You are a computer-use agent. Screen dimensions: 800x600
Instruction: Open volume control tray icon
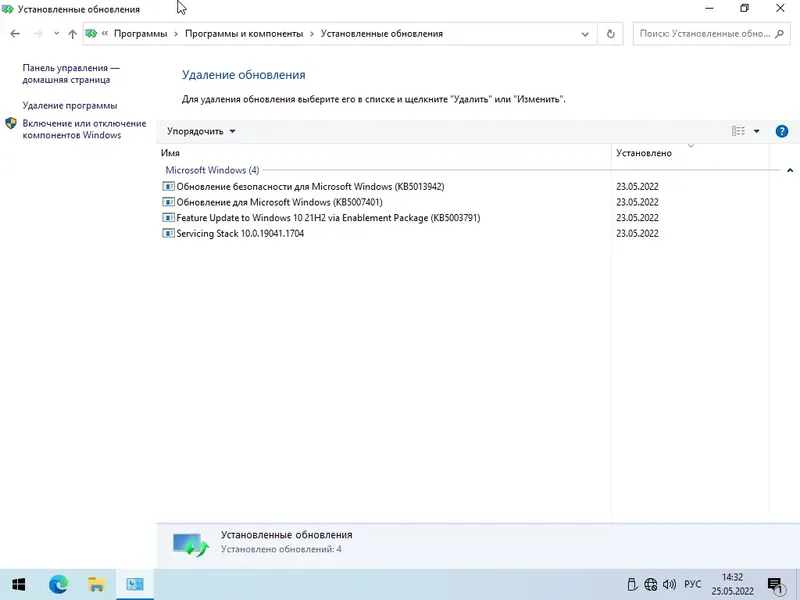point(669,585)
